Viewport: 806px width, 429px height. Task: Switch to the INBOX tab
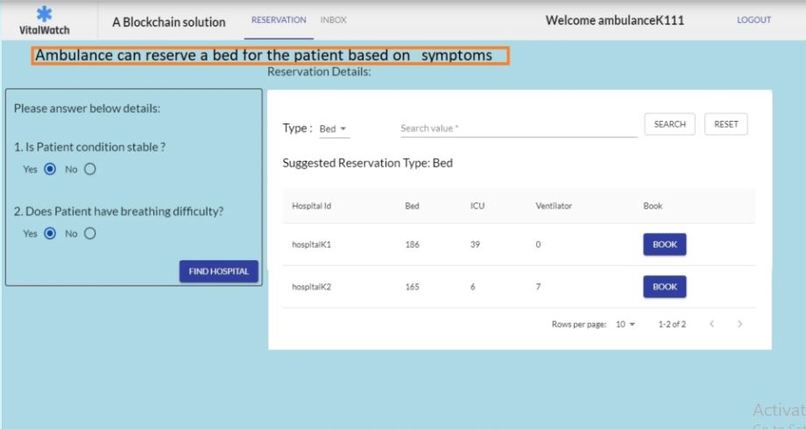(334, 20)
